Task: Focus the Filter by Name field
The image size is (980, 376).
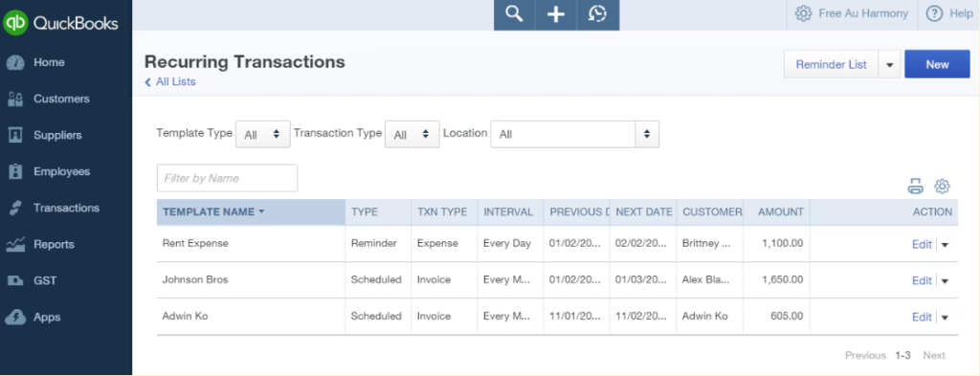Action: tap(227, 178)
